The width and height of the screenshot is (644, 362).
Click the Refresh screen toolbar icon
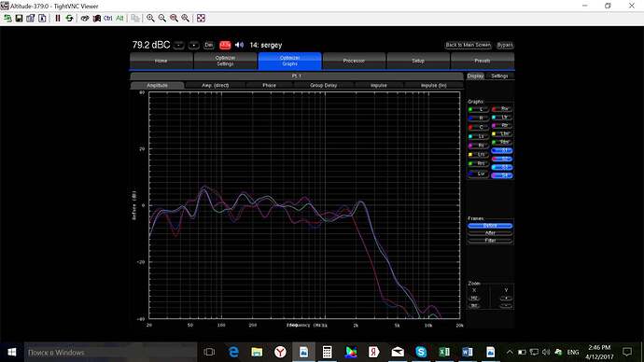pyautogui.click(x=69, y=18)
